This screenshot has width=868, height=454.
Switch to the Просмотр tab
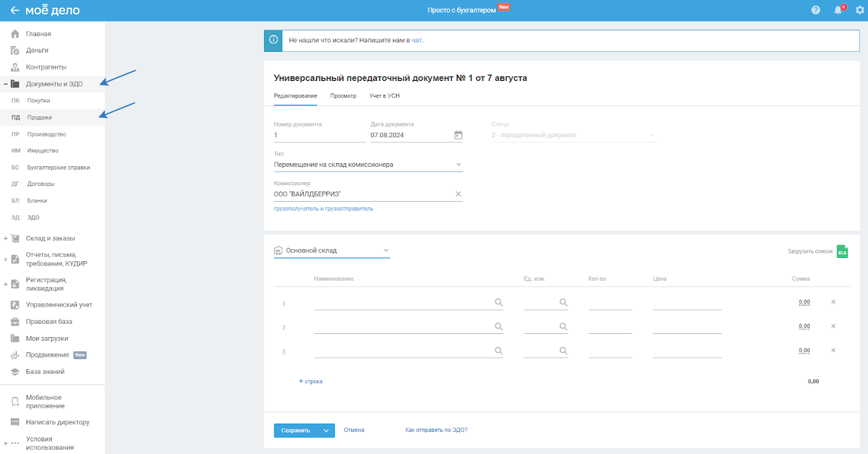click(343, 96)
